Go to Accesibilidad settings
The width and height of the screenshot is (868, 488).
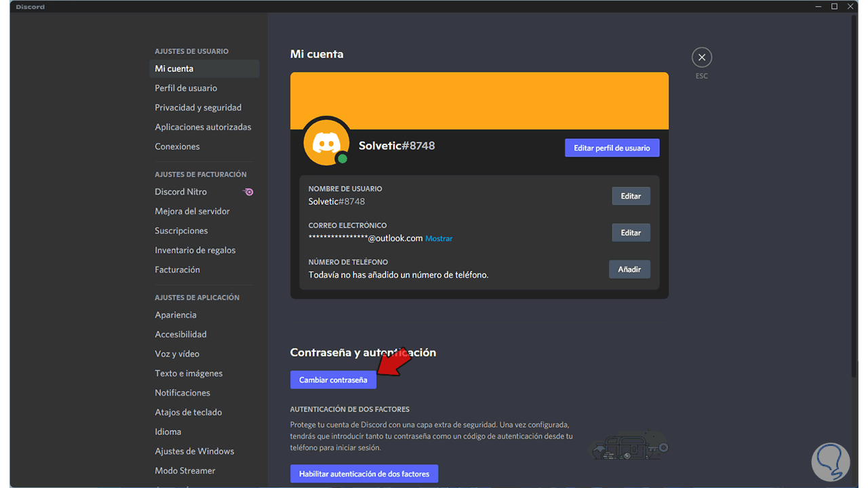[204, 335]
